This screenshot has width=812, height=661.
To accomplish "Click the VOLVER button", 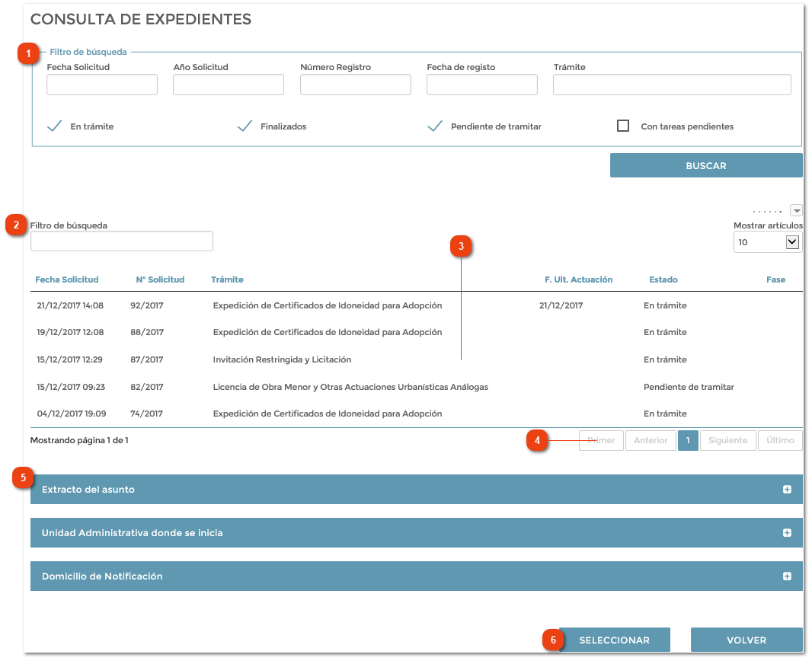I will click(746, 640).
